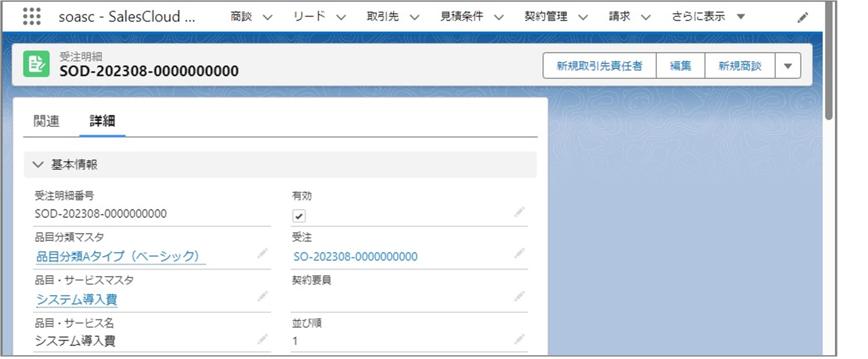
Task: Open the システム導入費 master link
Action: 77,299
